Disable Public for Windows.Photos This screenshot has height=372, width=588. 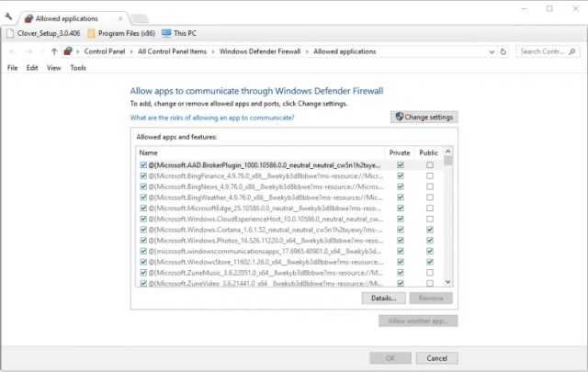click(x=430, y=241)
